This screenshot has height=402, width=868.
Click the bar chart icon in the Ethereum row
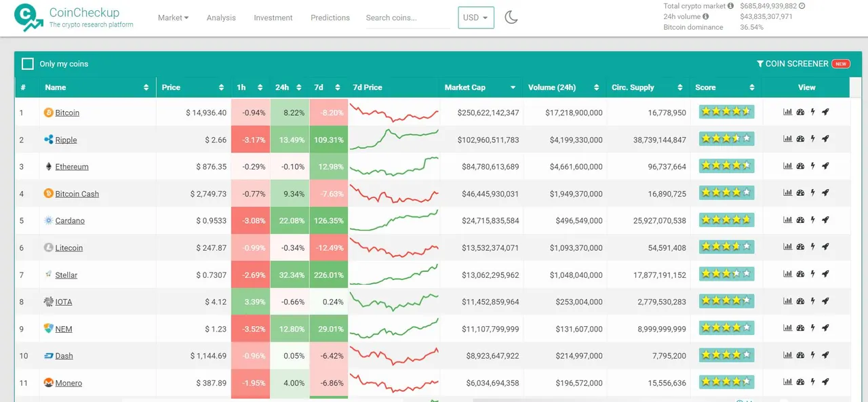787,165
